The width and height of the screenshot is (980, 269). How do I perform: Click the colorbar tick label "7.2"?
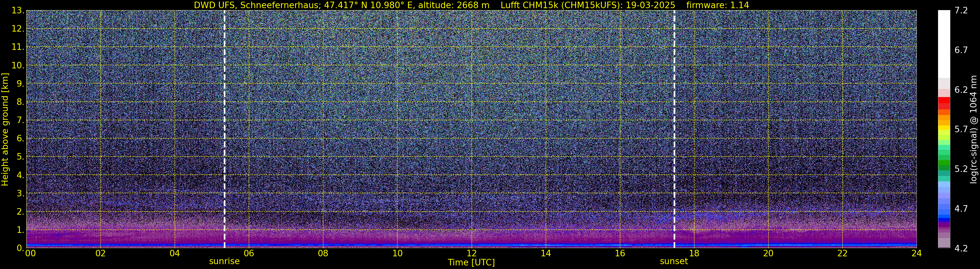[x=961, y=11]
